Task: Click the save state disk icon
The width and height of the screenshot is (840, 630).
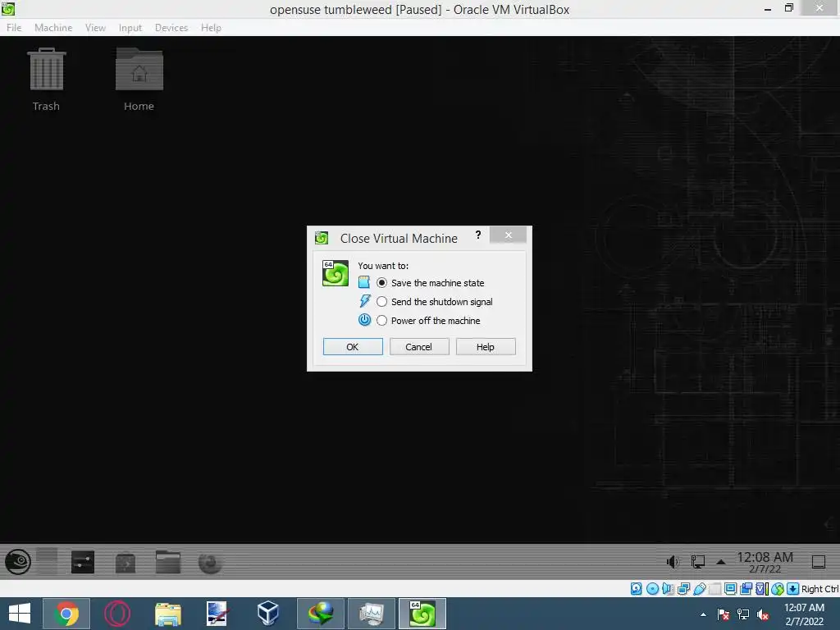Action: (364, 282)
